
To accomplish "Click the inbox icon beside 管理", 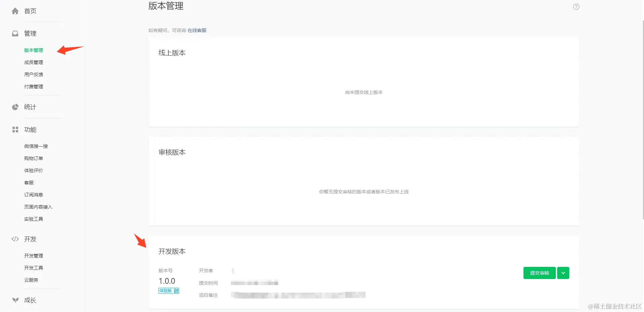I will coord(15,34).
